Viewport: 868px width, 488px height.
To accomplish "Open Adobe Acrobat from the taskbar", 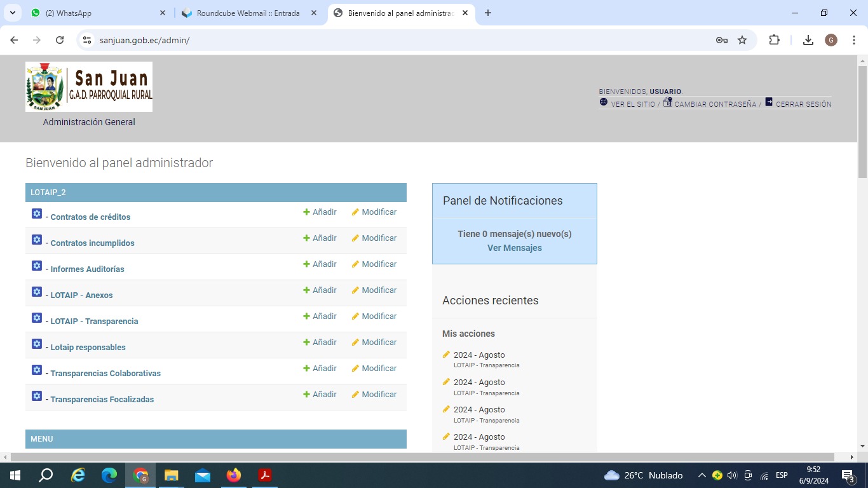I will click(x=265, y=475).
